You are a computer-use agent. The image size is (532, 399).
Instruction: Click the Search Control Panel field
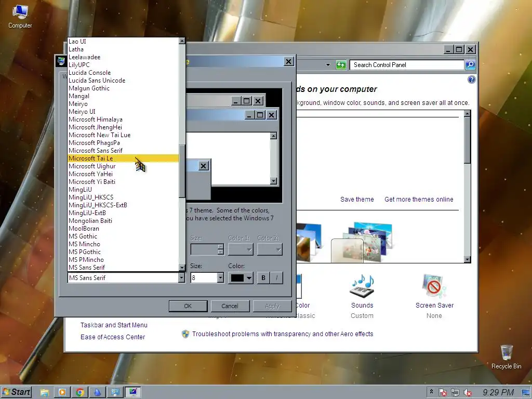point(407,65)
